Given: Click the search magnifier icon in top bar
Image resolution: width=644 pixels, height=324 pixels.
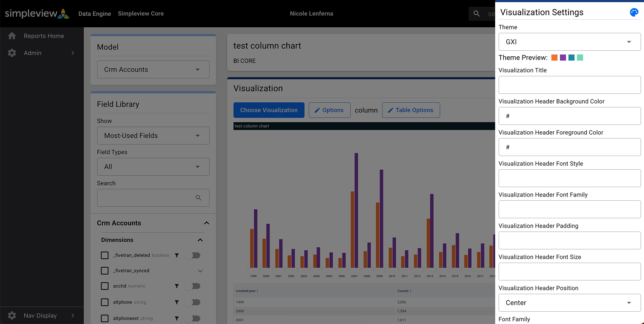Looking at the screenshot, I should click(477, 14).
